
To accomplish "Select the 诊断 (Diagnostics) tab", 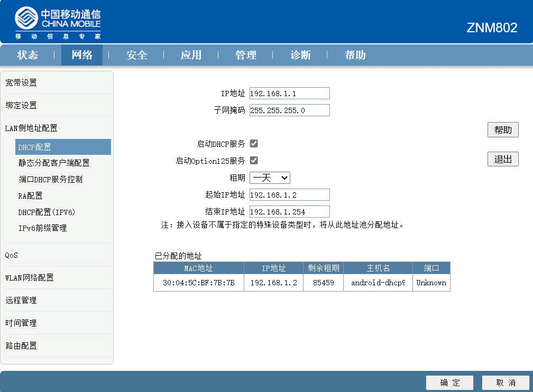I will click(300, 55).
